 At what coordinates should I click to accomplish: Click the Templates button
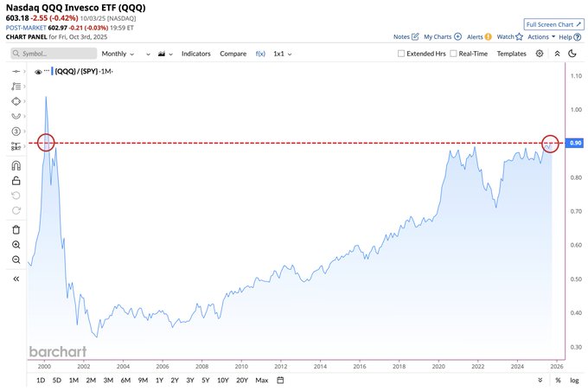[x=512, y=54]
